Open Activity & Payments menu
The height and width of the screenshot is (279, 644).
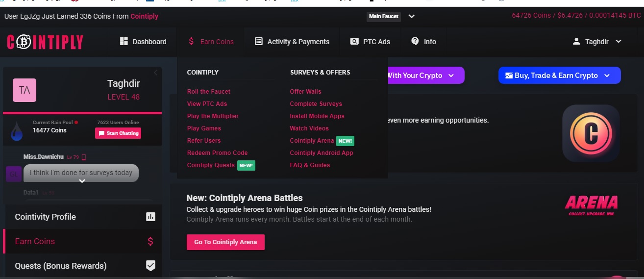[x=292, y=42]
